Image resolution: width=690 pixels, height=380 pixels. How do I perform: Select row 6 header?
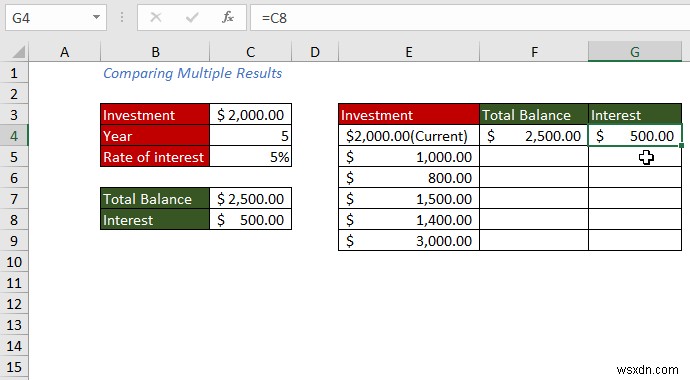(14, 178)
